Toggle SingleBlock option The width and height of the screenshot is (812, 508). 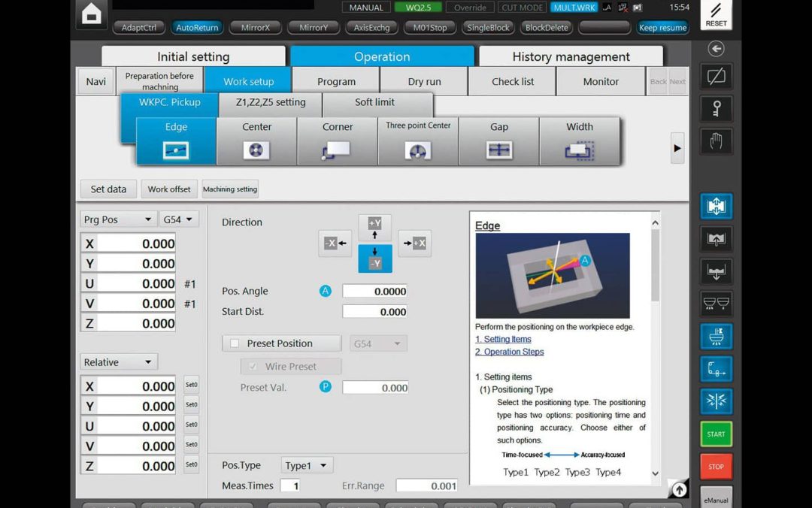pos(488,28)
